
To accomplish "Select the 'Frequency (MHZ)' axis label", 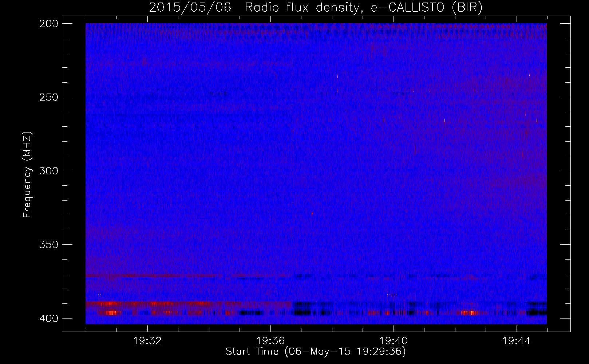I will pos(27,174).
